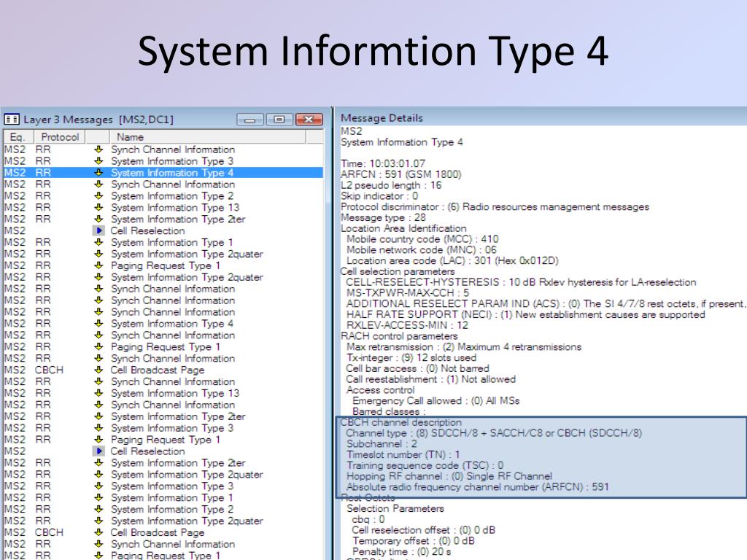Select Cell Broadcast Page row below System Information 2quater
The width and height of the screenshot is (747, 560).
163,532
